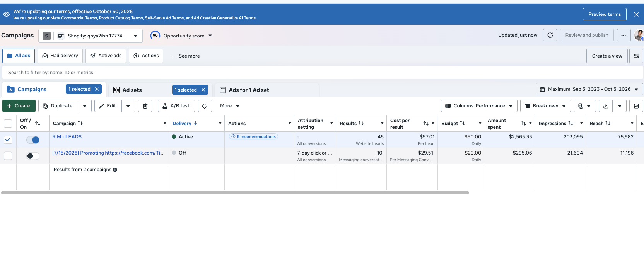Click the info icon next to Results from 2 campaigns
Viewport: 644px width, 255px height.
click(115, 170)
